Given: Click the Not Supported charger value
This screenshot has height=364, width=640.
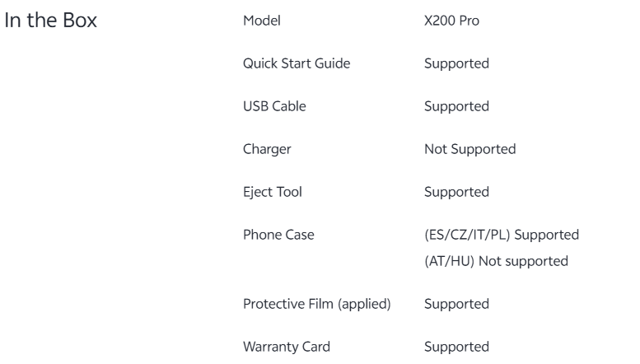Looking at the screenshot, I should tap(469, 149).
